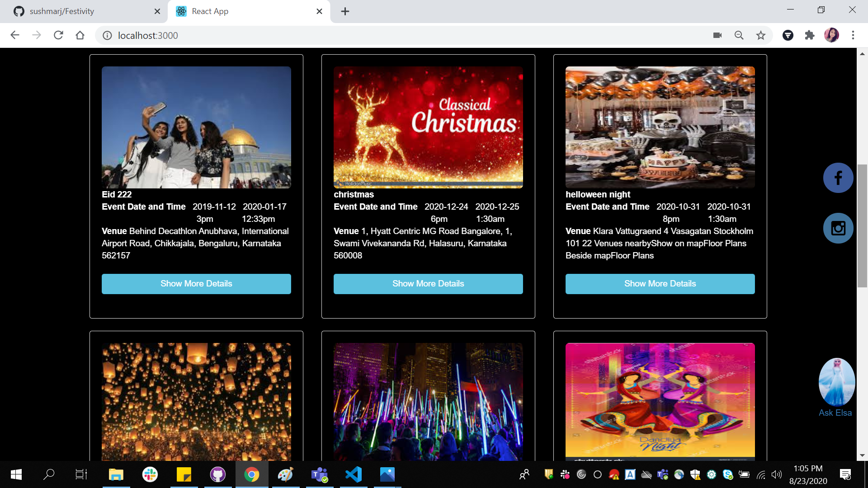Image resolution: width=868 pixels, height=488 pixels.
Task: Open a new browser tab
Action: click(x=345, y=11)
